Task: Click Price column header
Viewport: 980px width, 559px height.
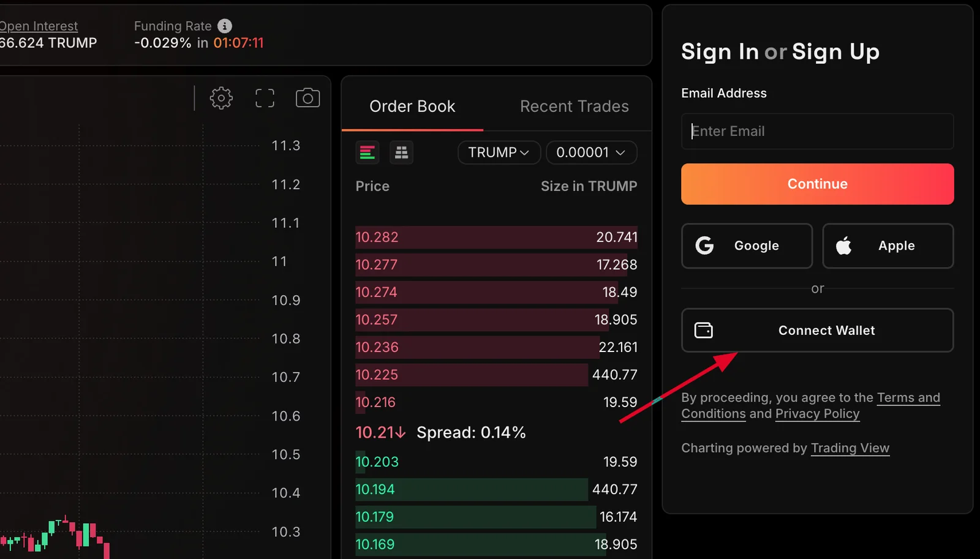Action: tap(372, 186)
